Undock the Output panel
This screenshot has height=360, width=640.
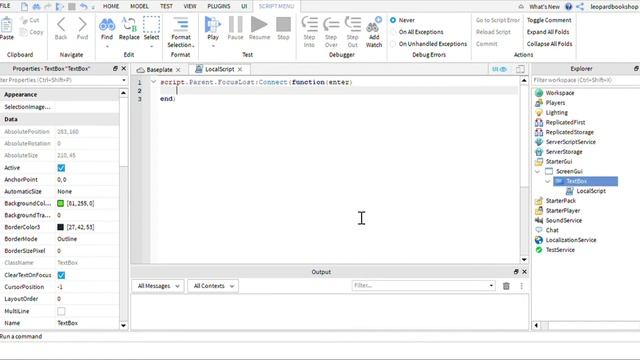click(516, 271)
